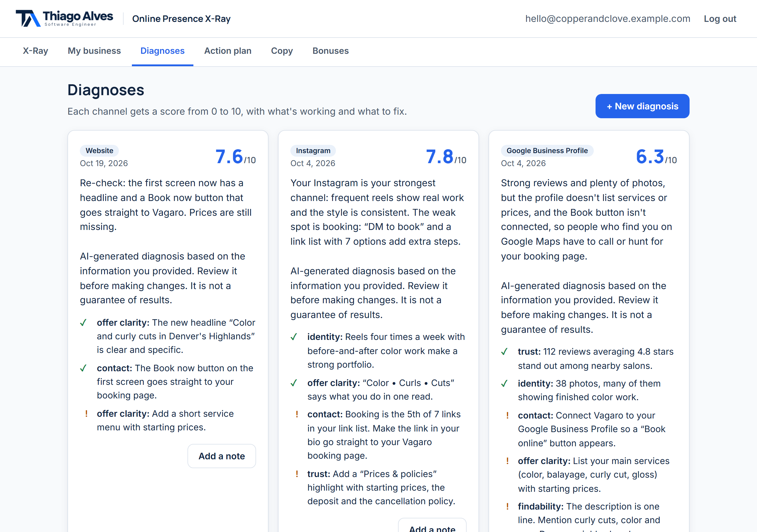The width and height of the screenshot is (757, 532).
Task: Open the X-Ray tab
Action: [x=35, y=51]
